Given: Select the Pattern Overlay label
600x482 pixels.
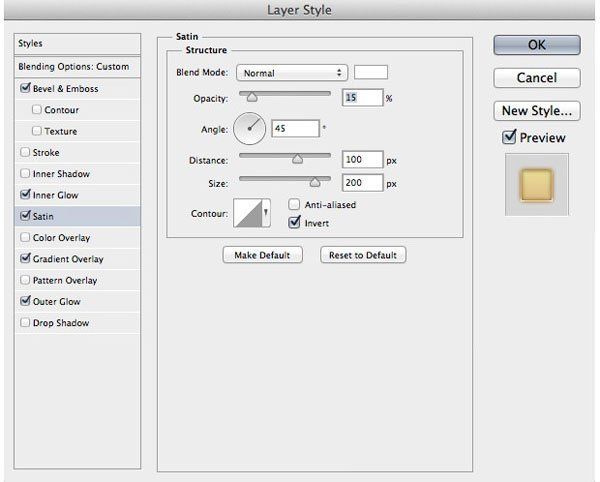Looking at the screenshot, I should click(x=65, y=280).
